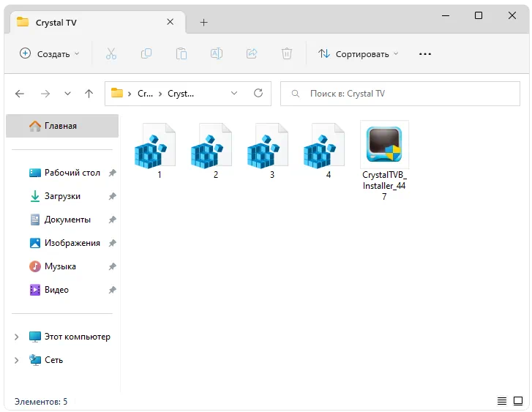Maximize the Explorer window
This screenshot has width=532, height=412.
pyautogui.click(x=479, y=15)
